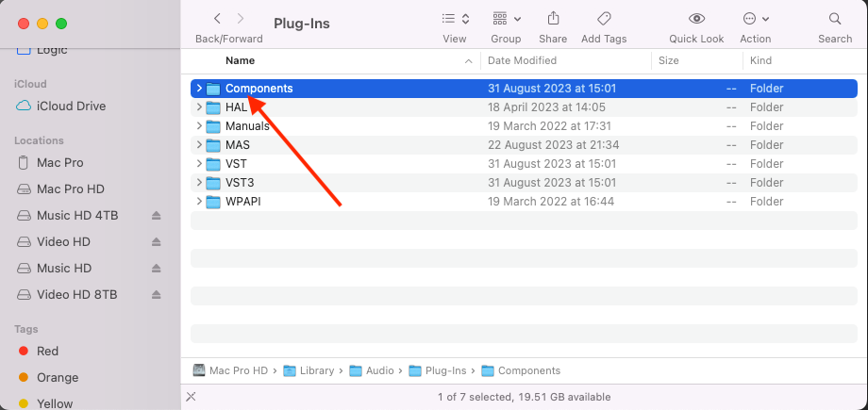Select the HAL folder icon
Screen dimensions: 868x410
(x=213, y=107)
